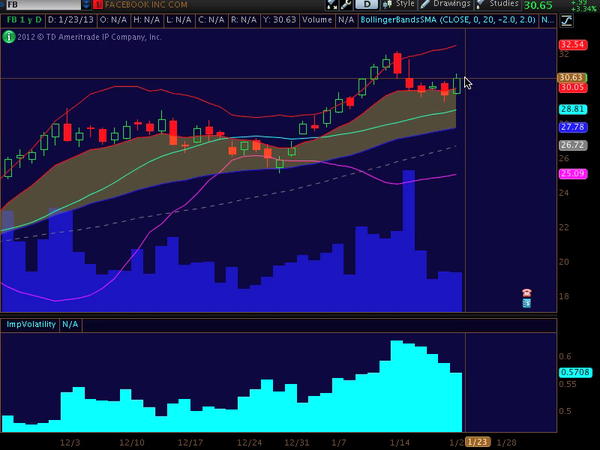600x450 pixels.
Task: Select the BollingerBandsSMA study label
Action: [448, 20]
